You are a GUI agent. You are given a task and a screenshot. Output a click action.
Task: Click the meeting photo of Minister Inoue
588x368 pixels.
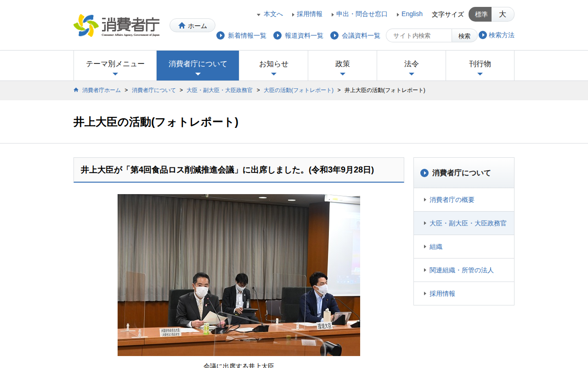tap(239, 275)
